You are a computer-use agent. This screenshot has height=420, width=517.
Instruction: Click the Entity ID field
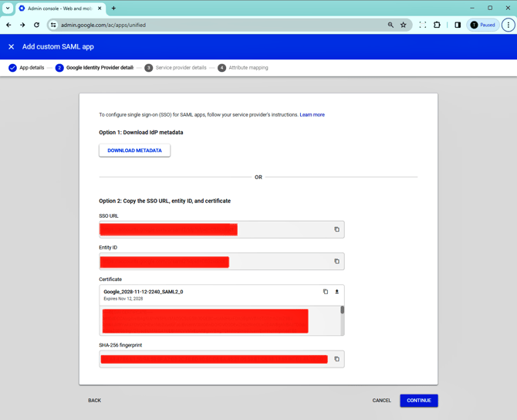(x=221, y=261)
